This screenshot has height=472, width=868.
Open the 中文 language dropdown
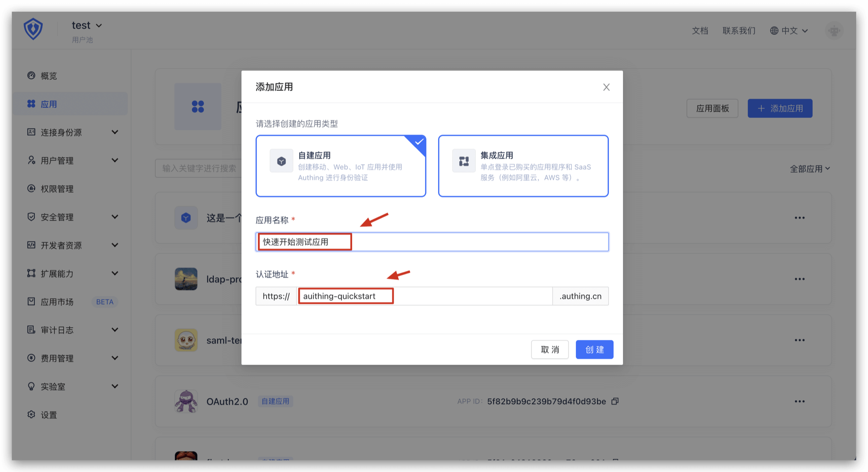tap(789, 31)
